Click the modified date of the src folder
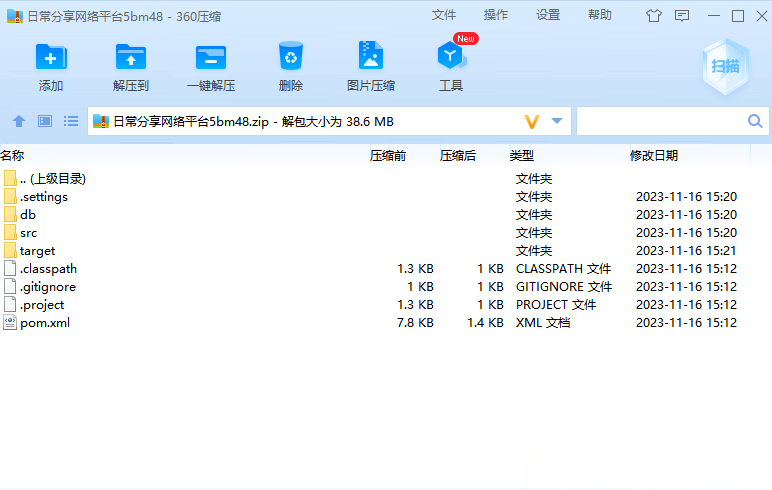This screenshot has height=490, width=772. 686,232
